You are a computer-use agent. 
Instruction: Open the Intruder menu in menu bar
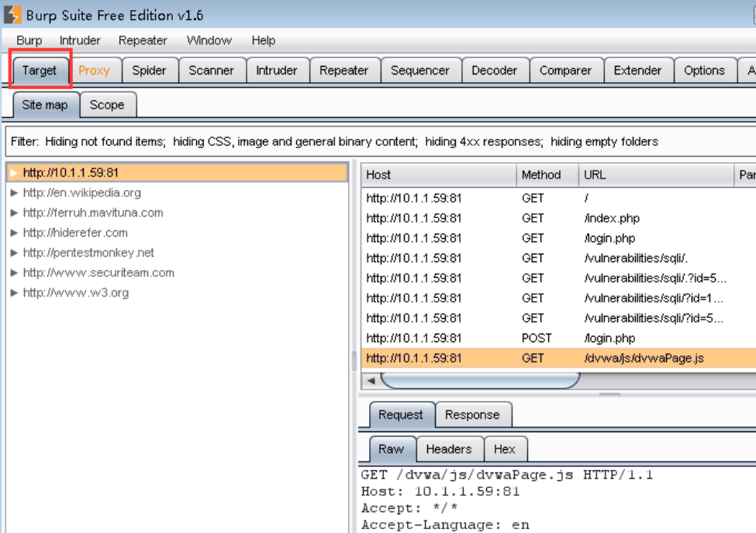coord(80,40)
